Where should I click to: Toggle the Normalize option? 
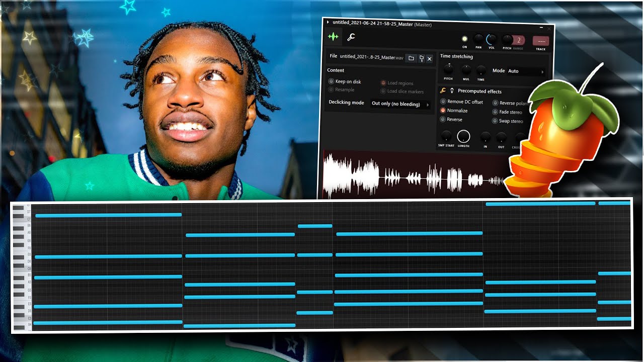coord(454,111)
